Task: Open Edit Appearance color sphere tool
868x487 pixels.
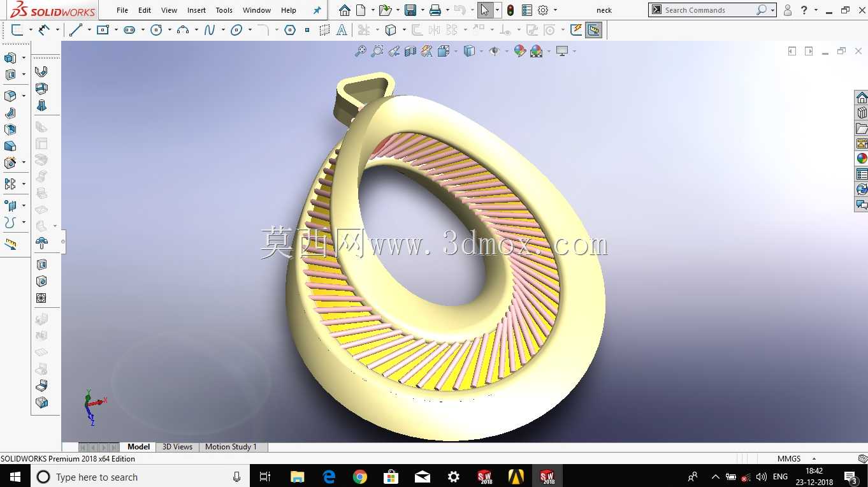Action: (519, 51)
